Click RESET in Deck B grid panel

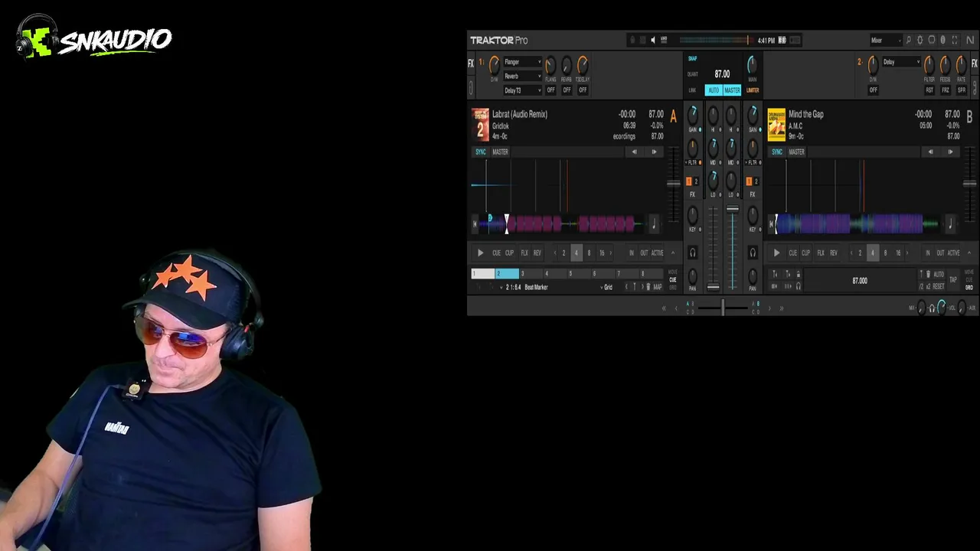(x=939, y=287)
